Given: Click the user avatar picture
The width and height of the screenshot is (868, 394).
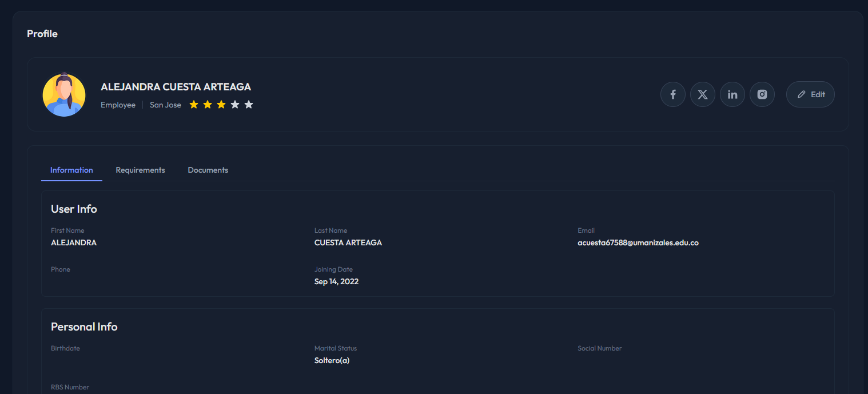Looking at the screenshot, I should coord(64,95).
